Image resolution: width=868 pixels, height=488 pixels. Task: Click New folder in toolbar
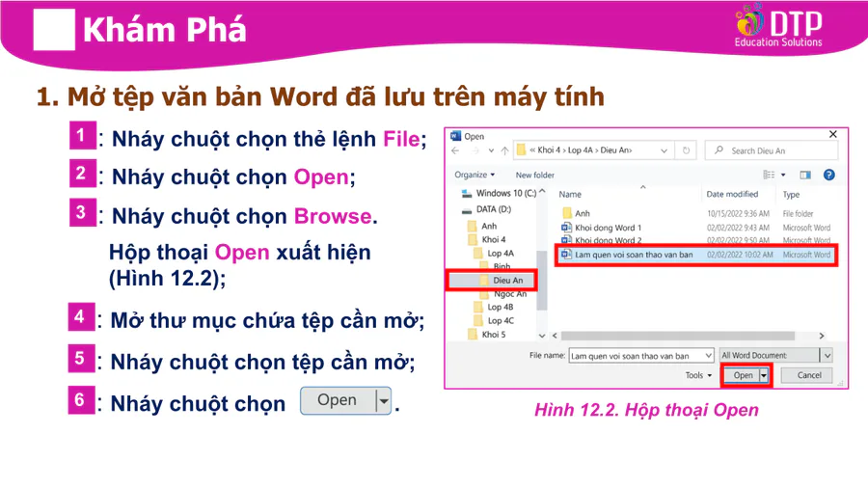click(x=535, y=175)
